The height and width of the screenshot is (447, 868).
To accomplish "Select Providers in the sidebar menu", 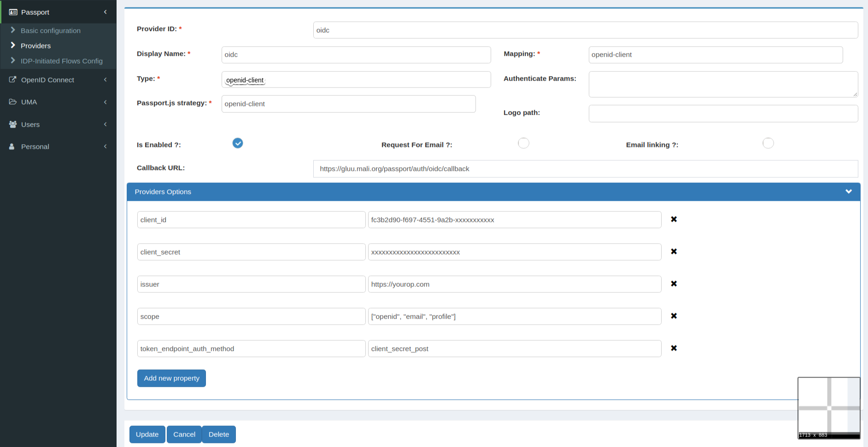I will point(35,46).
